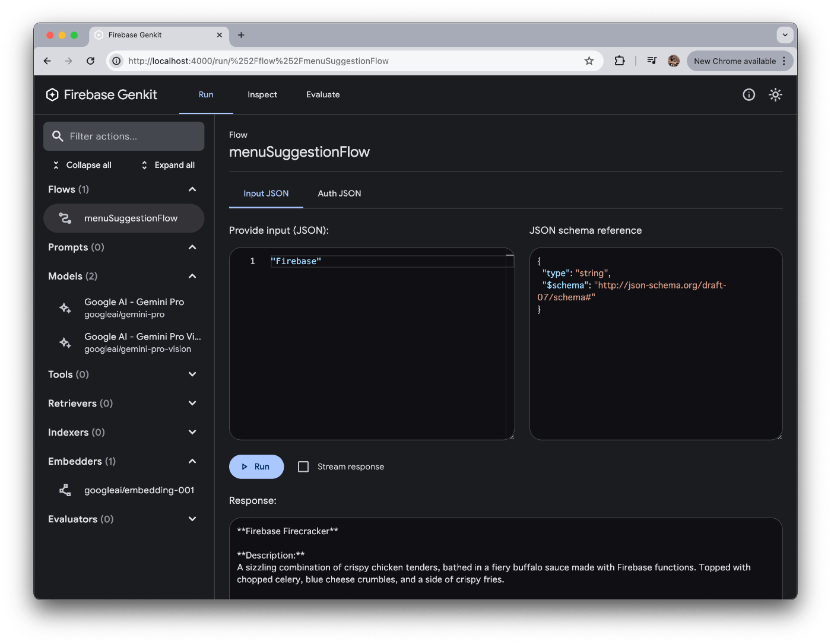Screen dimensions: 831x644
Task: Toggle the light/dark theme sun icon
Action: coord(775,94)
